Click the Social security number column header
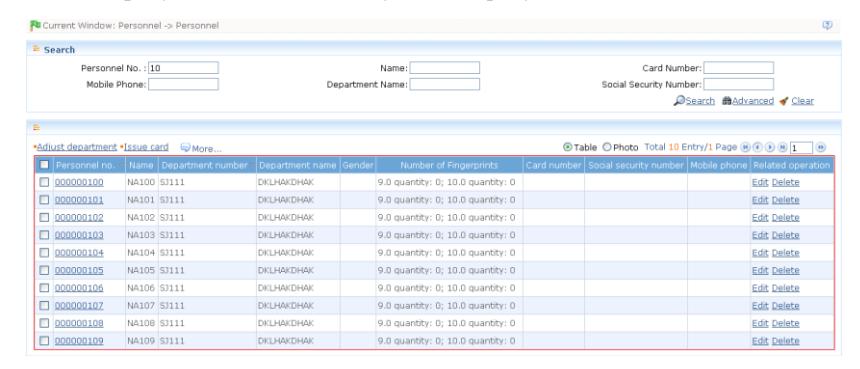The height and width of the screenshot is (369, 860). coord(636,165)
